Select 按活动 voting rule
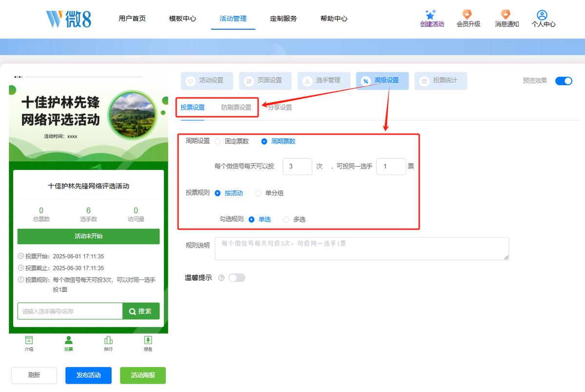The image size is (585, 392). click(217, 193)
